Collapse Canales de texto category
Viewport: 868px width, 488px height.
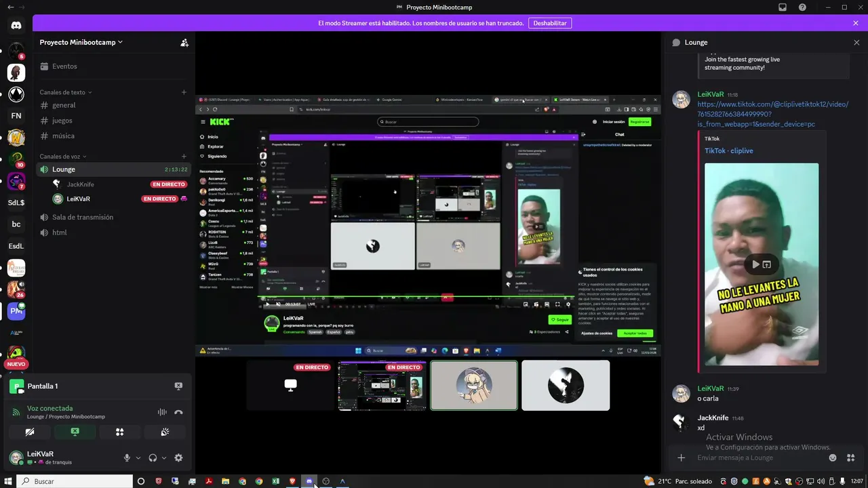tap(66, 92)
